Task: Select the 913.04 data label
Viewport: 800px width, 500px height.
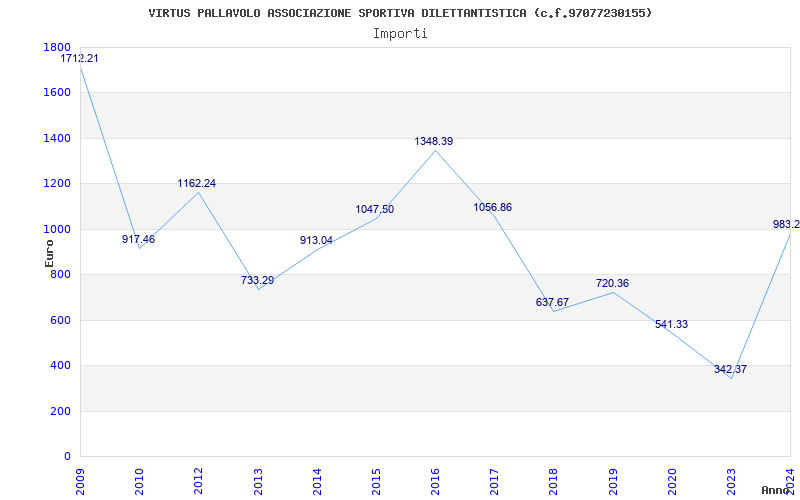Action: pyautogui.click(x=316, y=240)
